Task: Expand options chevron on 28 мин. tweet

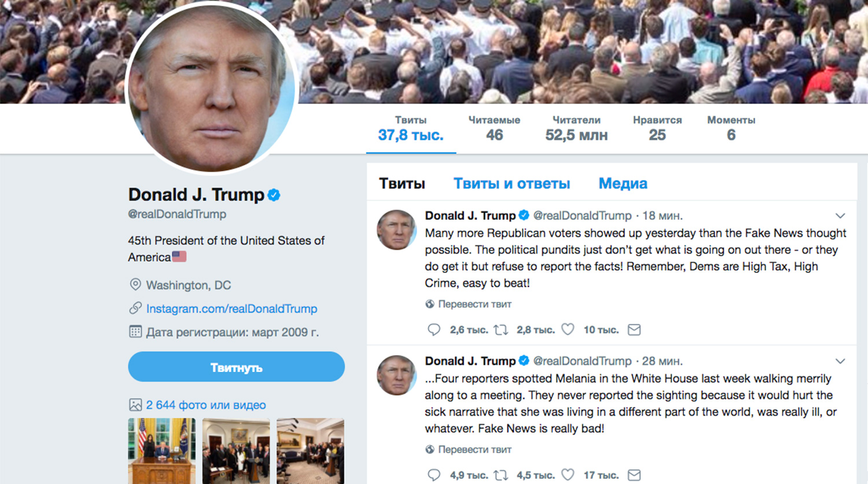Action: 840,361
